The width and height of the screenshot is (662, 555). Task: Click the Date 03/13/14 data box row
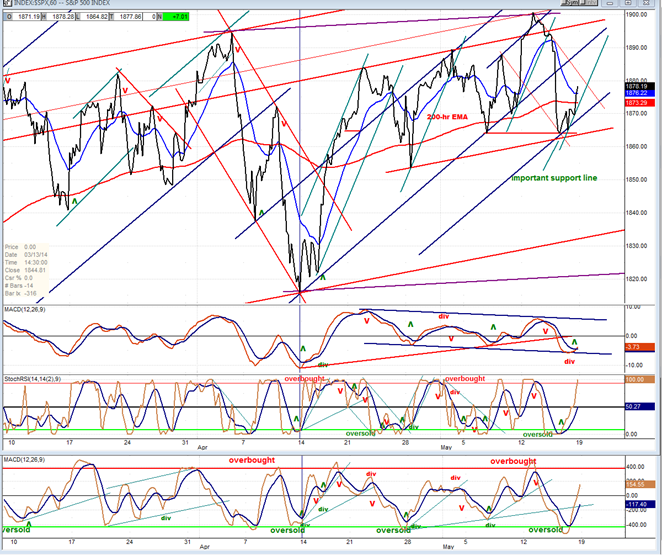26,255
